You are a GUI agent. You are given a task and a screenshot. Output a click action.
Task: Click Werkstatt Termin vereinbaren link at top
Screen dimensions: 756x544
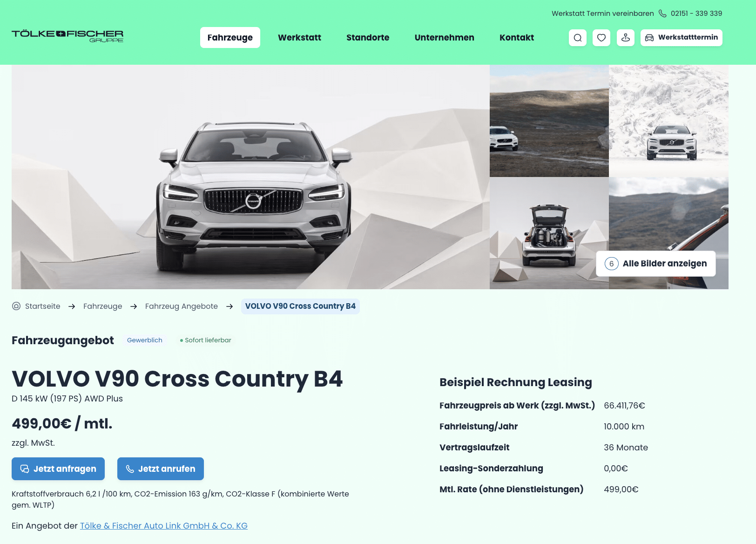[603, 14]
